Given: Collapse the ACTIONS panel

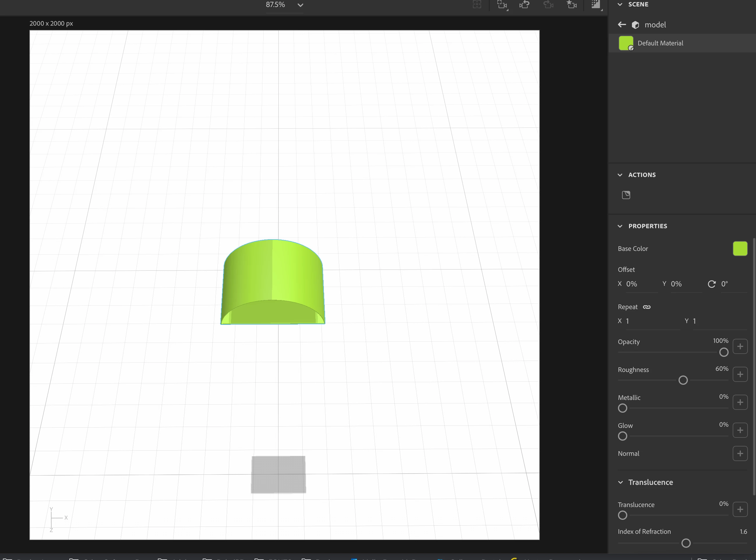Looking at the screenshot, I should coord(620,175).
